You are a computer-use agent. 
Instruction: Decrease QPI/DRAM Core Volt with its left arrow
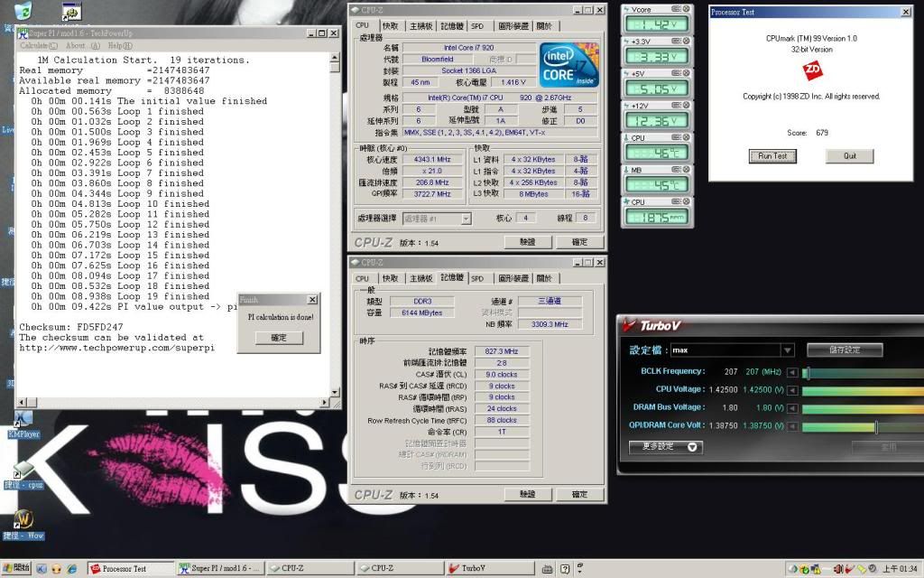pyautogui.click(x=792, y=426)
